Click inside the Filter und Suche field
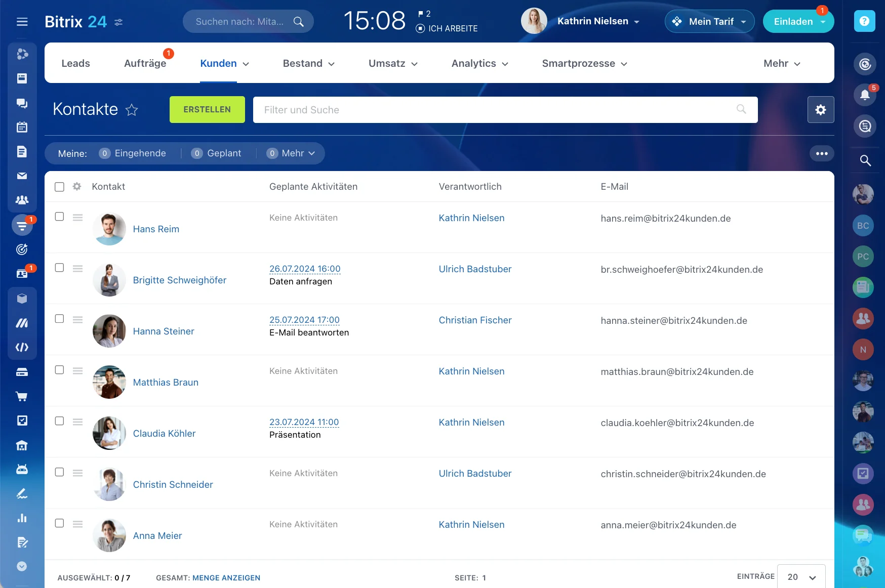 [456, 110]
